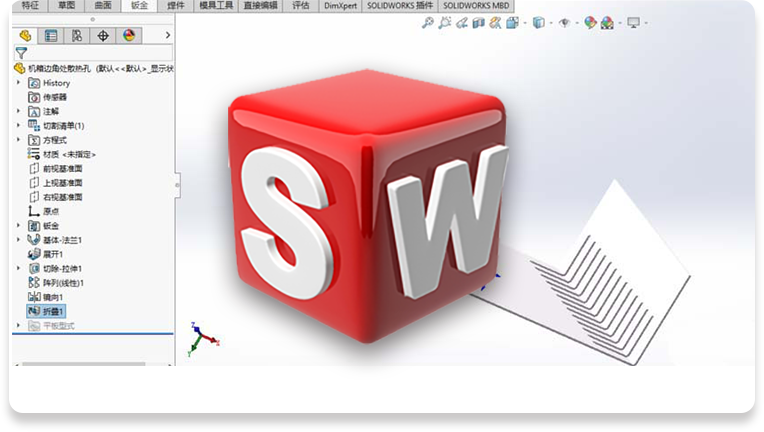Viewport: 764px width, 432px height.
Task: Expand the 钣金 sheet metal feature node
Action: point(19,225)
